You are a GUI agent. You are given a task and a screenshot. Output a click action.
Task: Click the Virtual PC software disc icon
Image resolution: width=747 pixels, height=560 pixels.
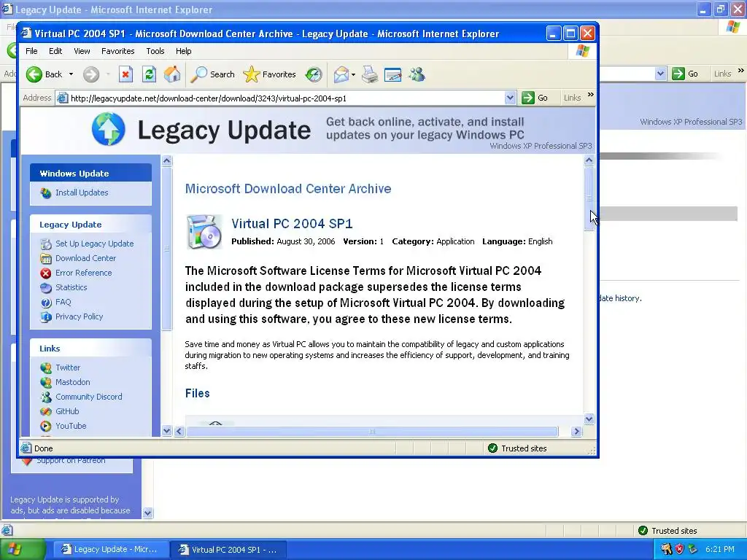tap(204, 232)
